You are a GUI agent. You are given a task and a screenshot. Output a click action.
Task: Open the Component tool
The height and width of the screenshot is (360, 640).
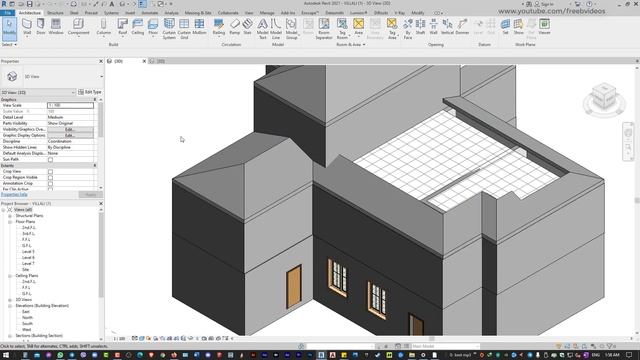(x=78, y=27)
